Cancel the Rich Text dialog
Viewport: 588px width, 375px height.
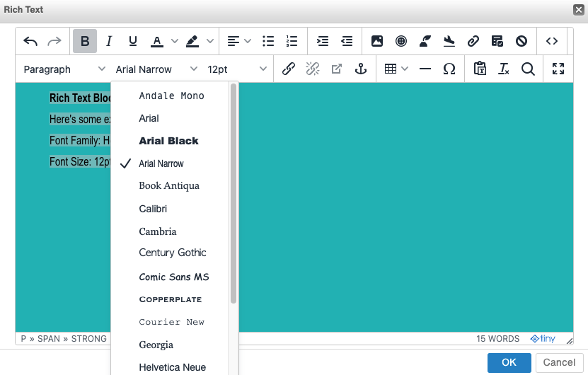click(559, 362)
